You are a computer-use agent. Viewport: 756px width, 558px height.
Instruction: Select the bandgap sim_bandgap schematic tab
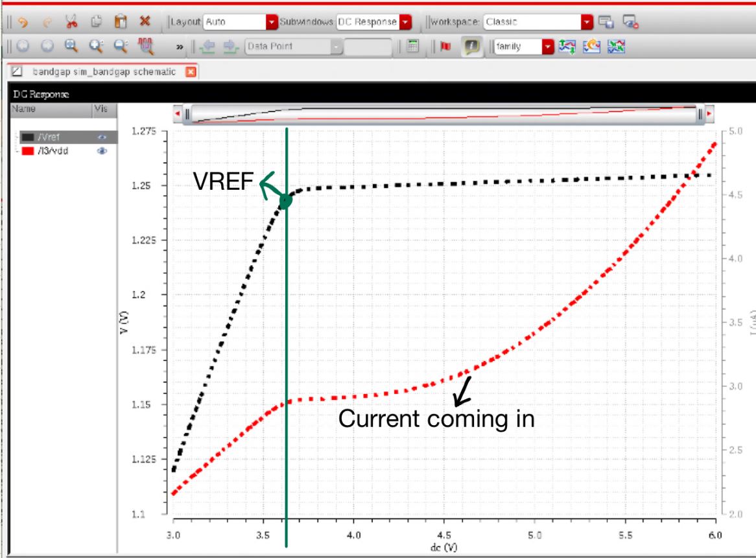[x=104, y=72]
